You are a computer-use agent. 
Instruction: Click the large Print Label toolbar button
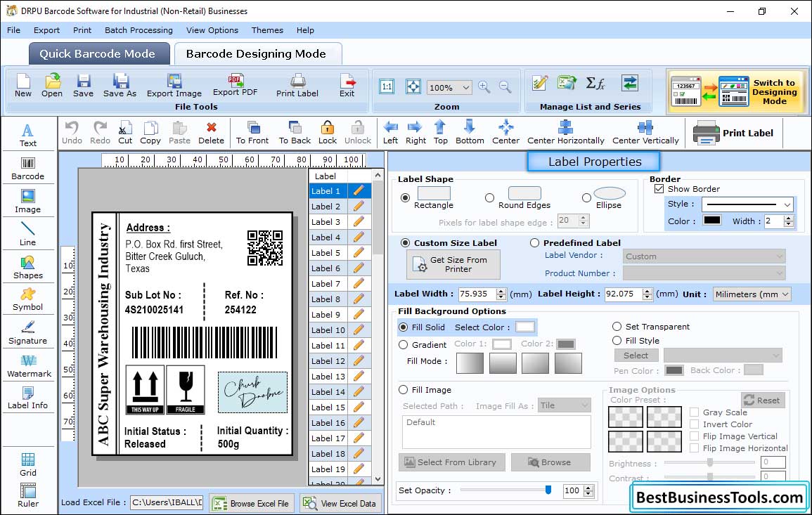point(733,133)
